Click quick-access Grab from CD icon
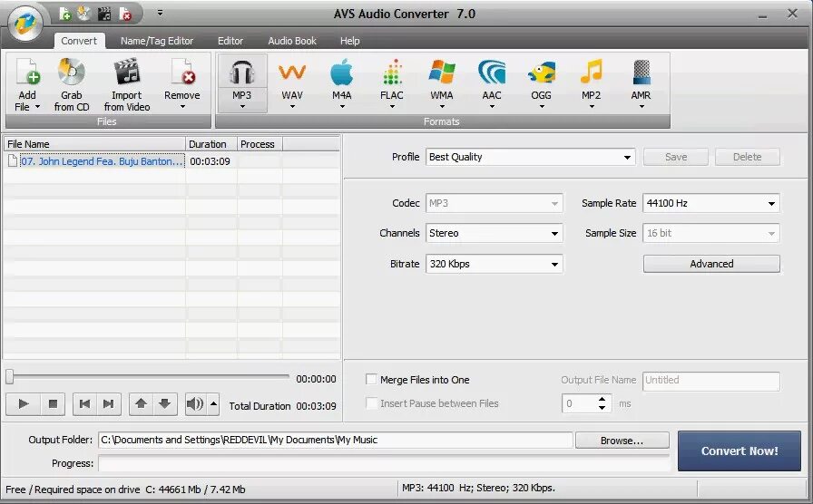This screenshot has width=813, height=504. [84, 14]
